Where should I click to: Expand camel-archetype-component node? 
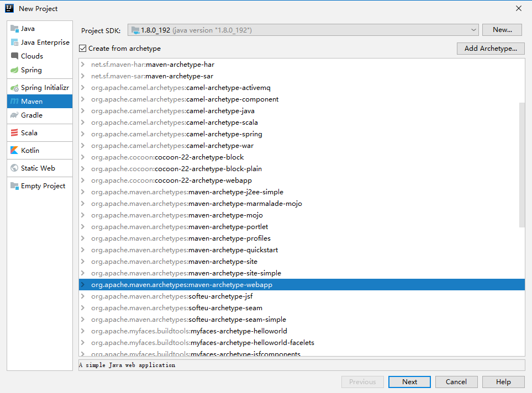coord(83,99)
